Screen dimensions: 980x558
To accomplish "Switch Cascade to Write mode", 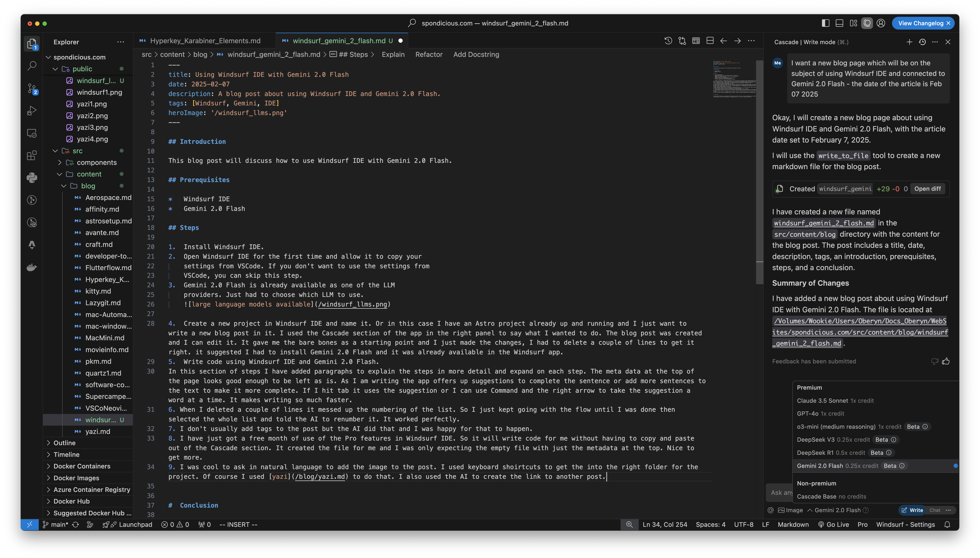I will point(912,510).
